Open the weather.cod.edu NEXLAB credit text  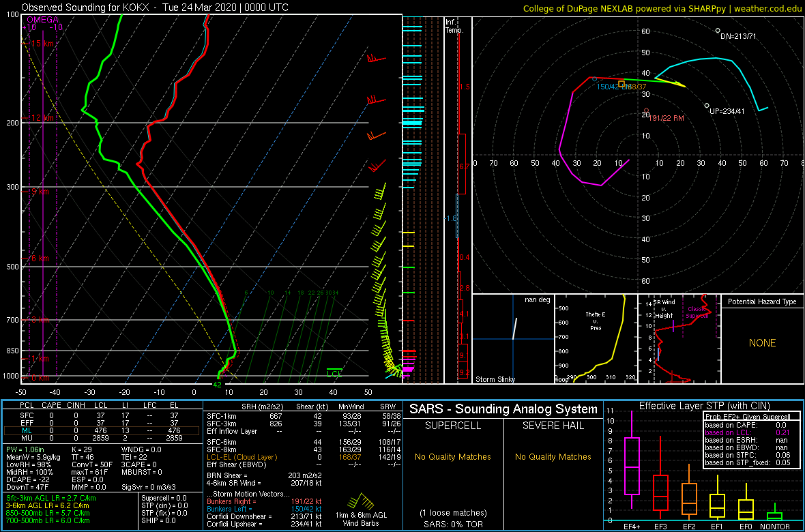point(662,8)
